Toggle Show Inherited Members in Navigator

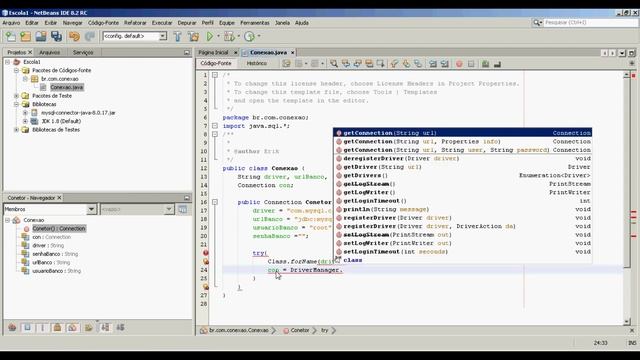[x=12, y=327]
